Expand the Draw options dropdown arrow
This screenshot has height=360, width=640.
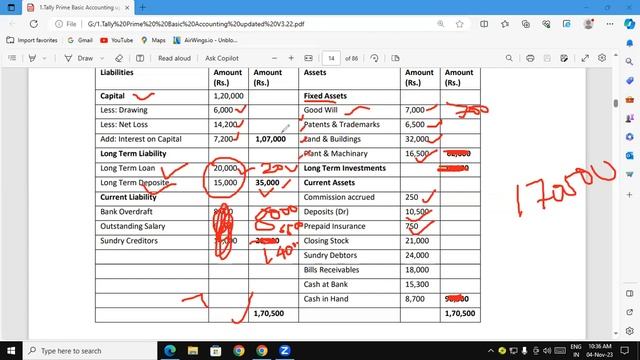coord(102,58)
